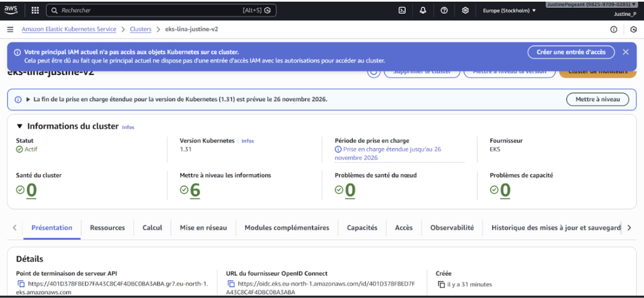Viewport: 644px width, 298px height.
Task: Open the services grid menu
Action: [x=35, y=10]
